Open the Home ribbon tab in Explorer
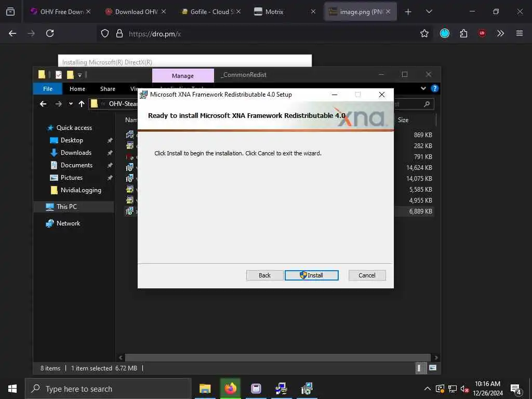The height and width of the screenshot is (399, 532). point(77,88)
